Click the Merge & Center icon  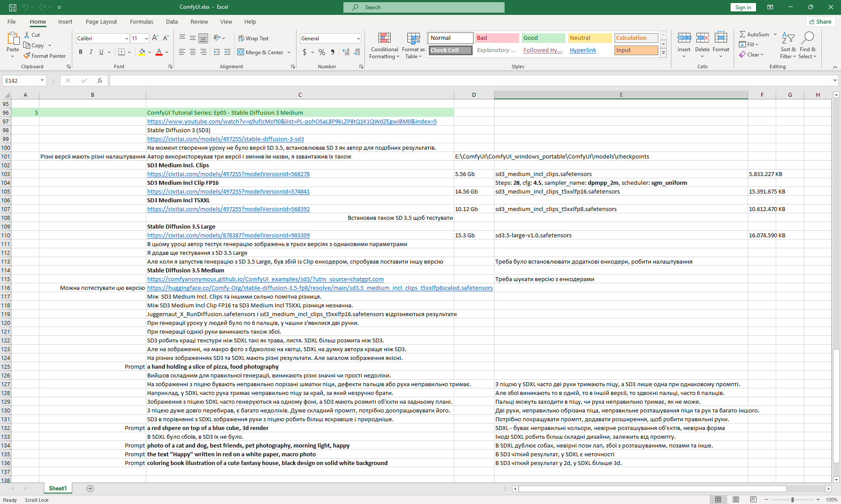241,52
